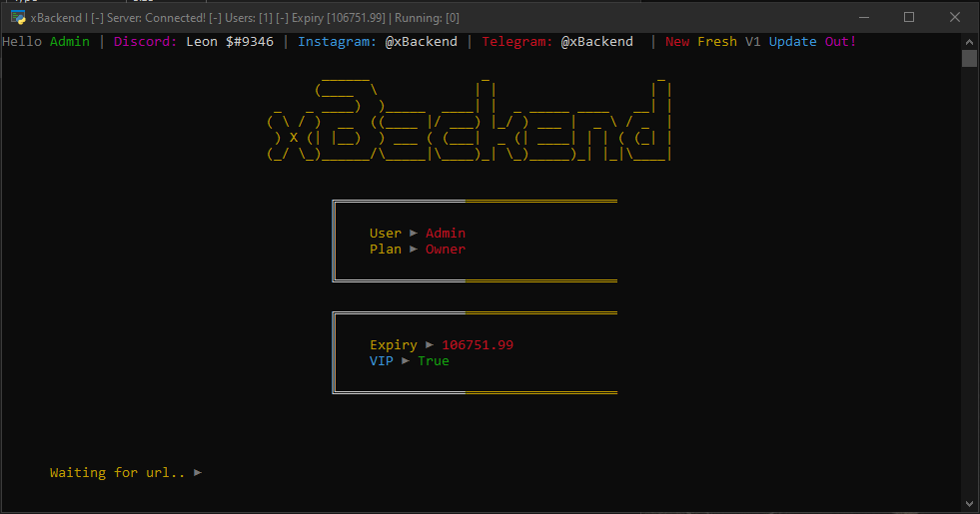Click the 'V1' text in header
980x514 pixels.
[753, 41]
